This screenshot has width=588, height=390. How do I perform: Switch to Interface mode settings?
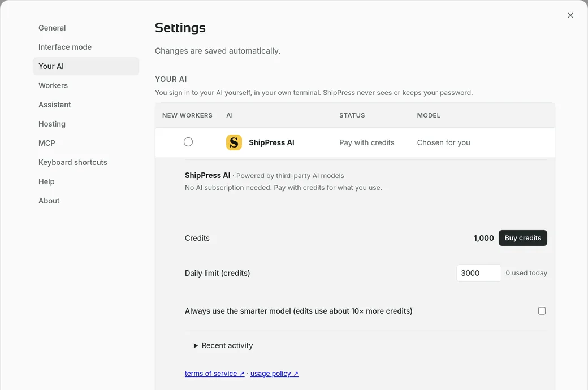tap(86, 47)
